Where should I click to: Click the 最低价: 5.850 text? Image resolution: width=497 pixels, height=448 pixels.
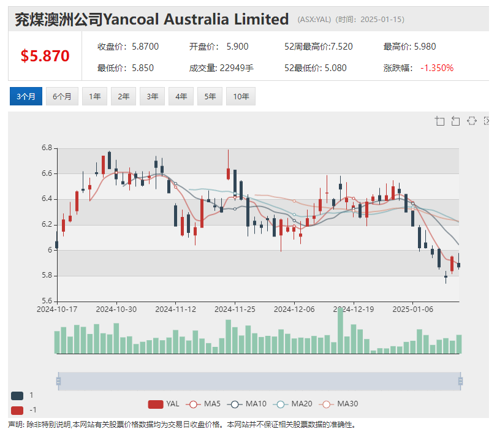coord(126,68)
